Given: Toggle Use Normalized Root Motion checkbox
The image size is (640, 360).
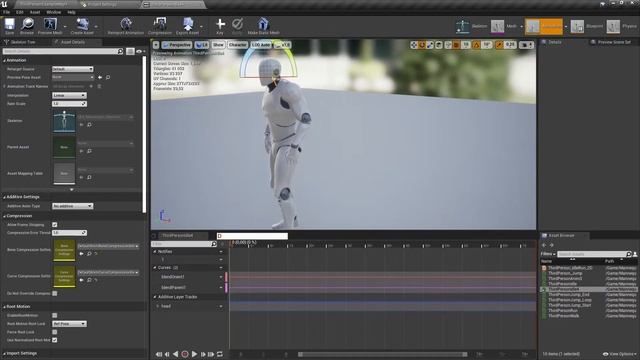Looking at the screenshot, I should point(55,340).
